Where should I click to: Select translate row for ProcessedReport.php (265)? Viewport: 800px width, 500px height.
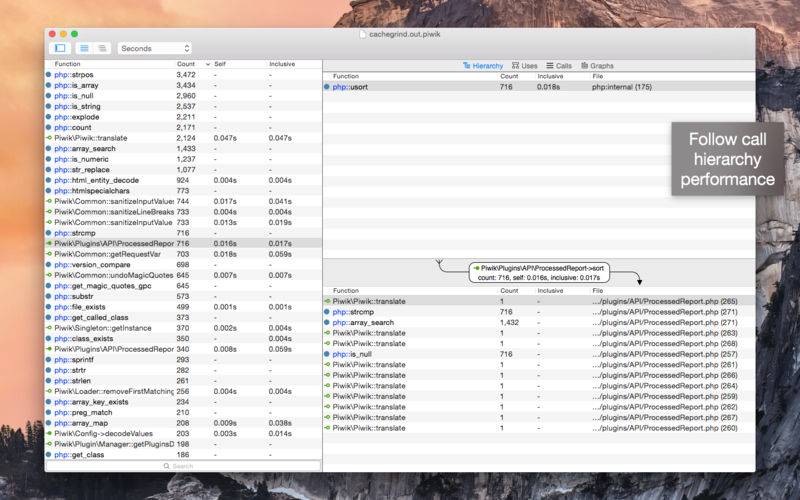539,301
